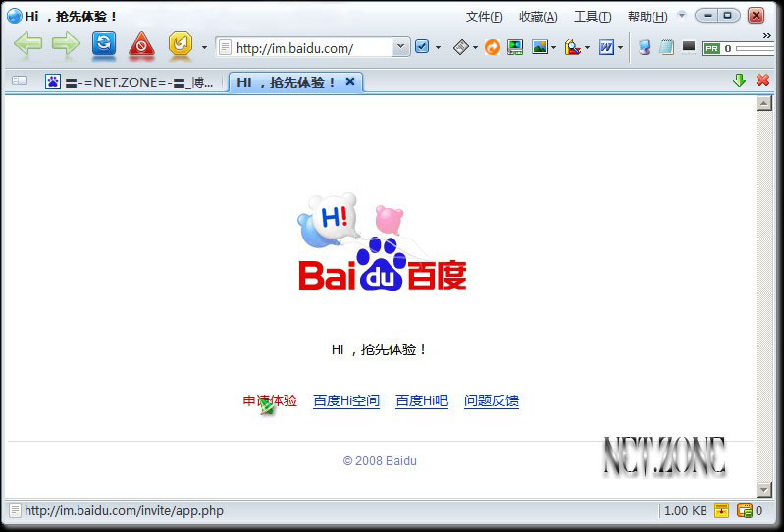Click the green monitor screen icon
Image resolution: width=784 pixels, height=532 pixels.
tap(515, 47)
